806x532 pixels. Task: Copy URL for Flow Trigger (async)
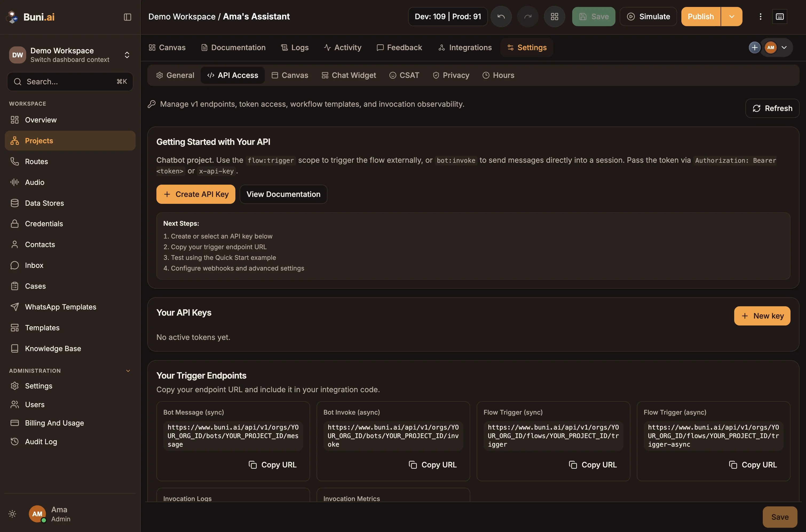tap(753, 464)
